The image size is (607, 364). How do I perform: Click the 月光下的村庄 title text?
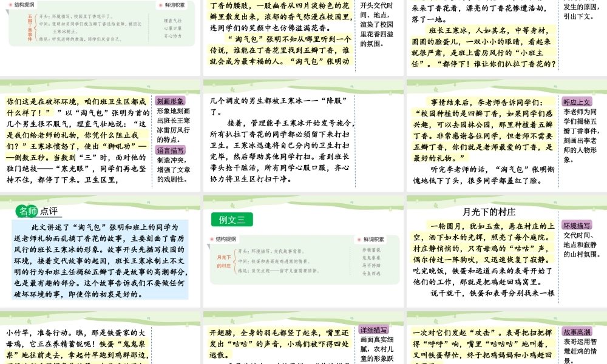tap(489, 212)
